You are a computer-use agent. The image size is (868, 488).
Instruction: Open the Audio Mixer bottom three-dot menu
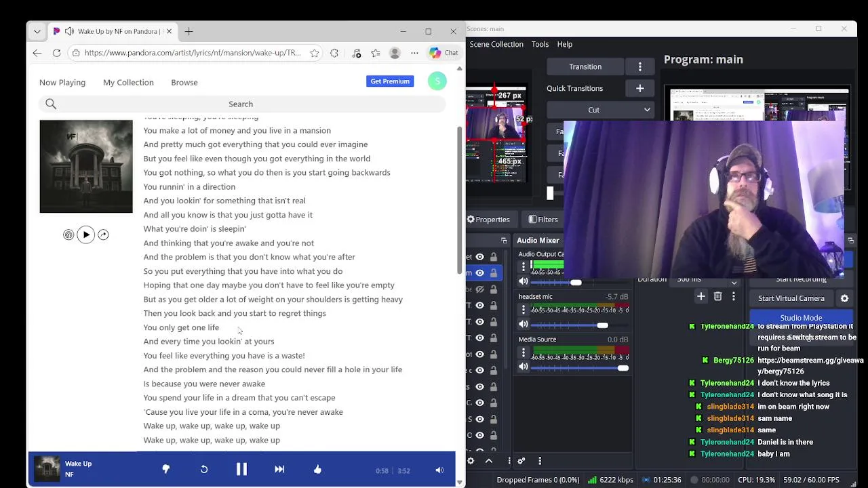click(x=540, y=461)
